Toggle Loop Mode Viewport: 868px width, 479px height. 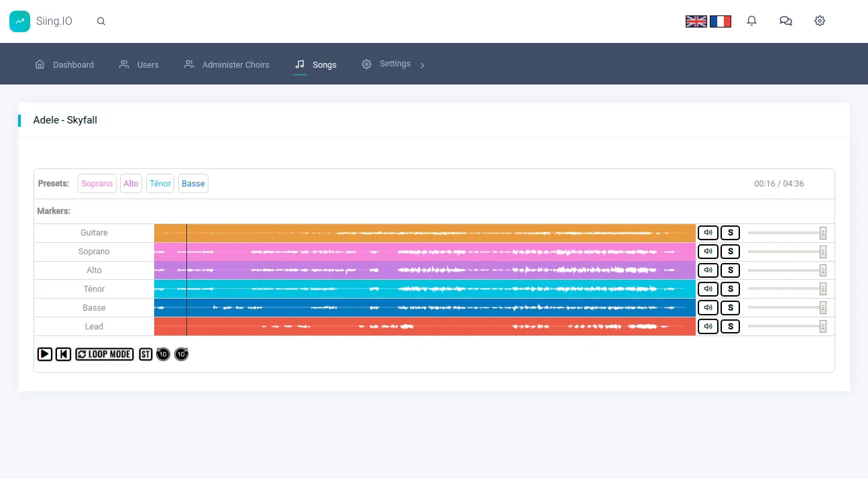[x=105, y=354]
